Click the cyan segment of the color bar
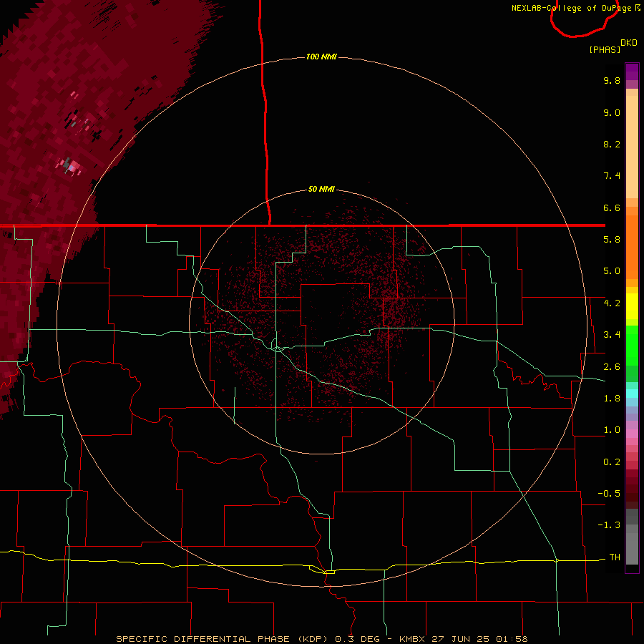The height and width of the screenshot is (644, 644). pyautogui.click(x=632, y=394)
